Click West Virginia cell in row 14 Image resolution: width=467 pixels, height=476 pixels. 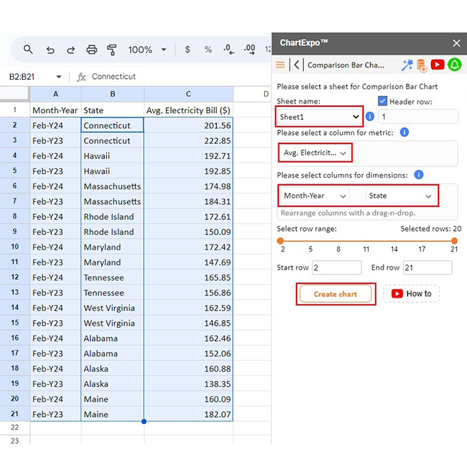[x=113, y=308]
